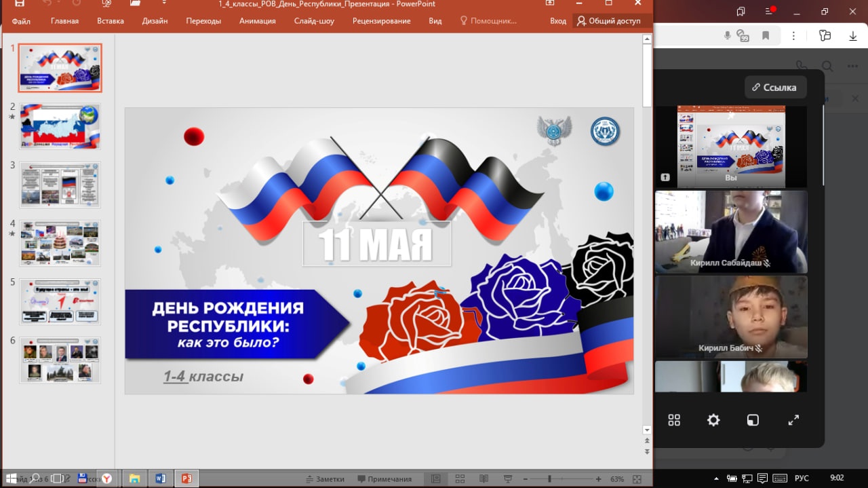868x488 pixels.
Task: Click the Помощник search field
Action: 488,21
